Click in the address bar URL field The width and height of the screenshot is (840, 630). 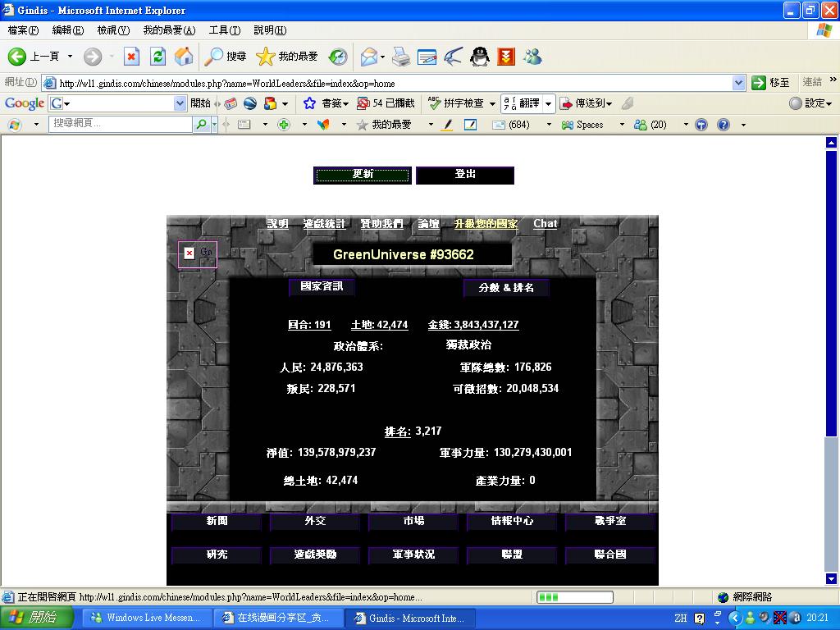pyautogui.click(x=394, y=83)
